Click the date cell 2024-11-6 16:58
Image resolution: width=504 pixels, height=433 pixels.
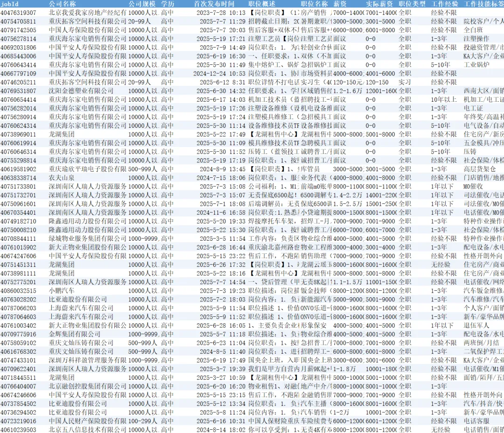point(221,212)
